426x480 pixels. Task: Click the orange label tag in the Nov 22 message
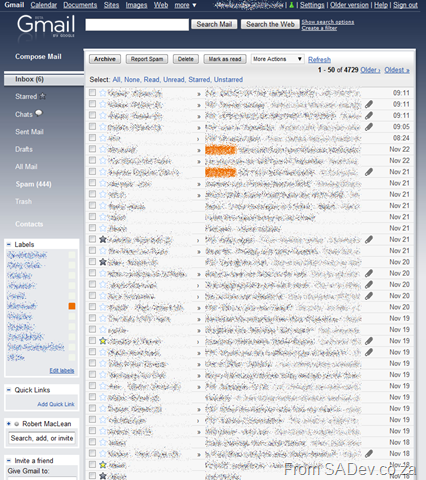pos(220,150)
